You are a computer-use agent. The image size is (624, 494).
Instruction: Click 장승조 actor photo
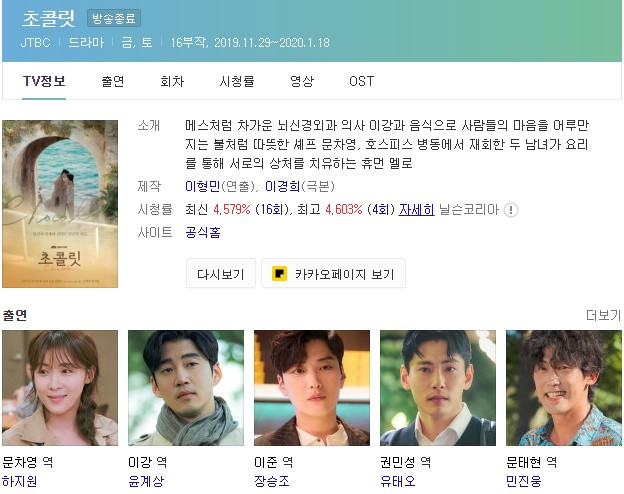[x=312, y=388]
